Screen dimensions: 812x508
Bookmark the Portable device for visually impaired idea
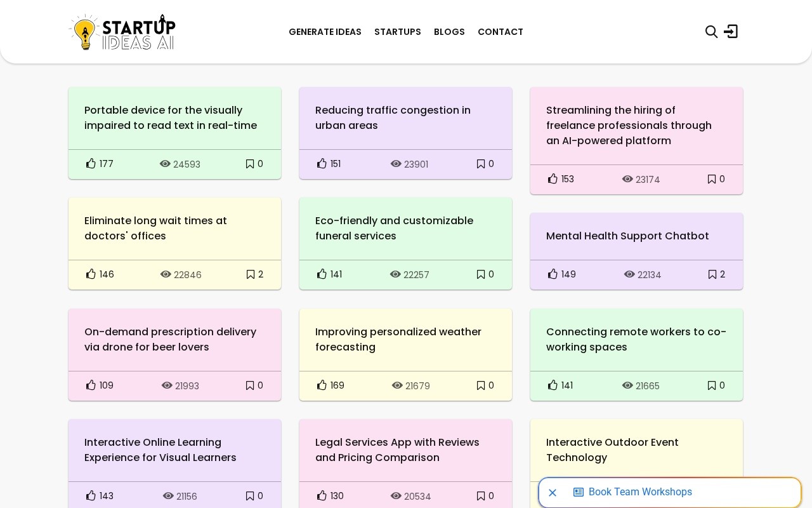point(250,164)
